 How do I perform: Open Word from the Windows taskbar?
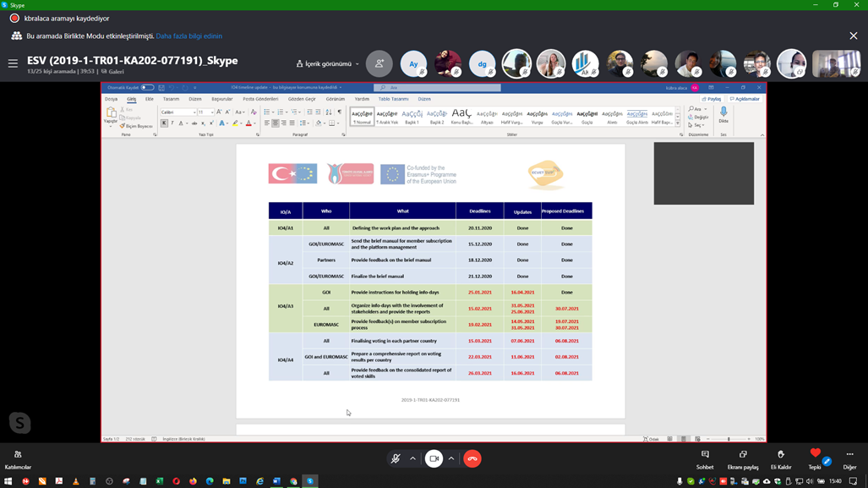pos(276,481)
